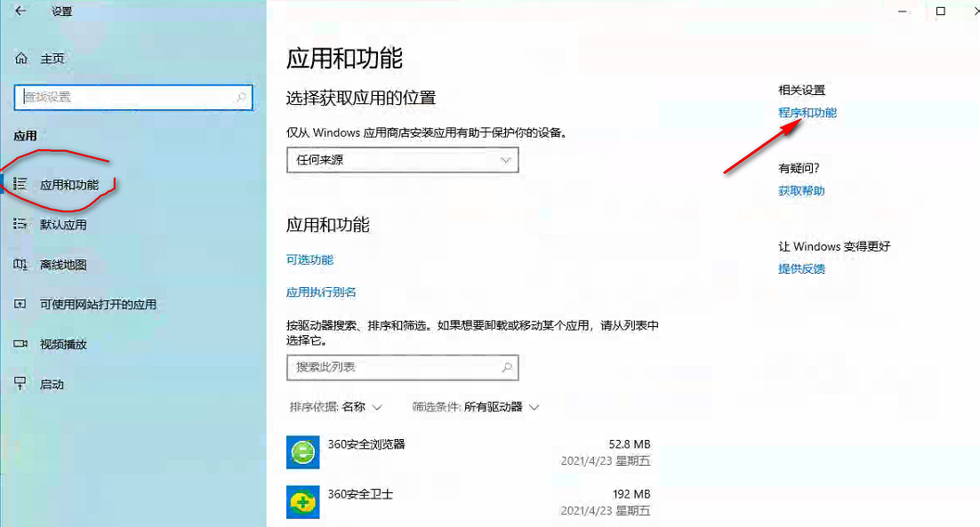The height and width of the screenshot is (527, 980).
Task: Open the 可选功能 link
Action: point(310,260)
